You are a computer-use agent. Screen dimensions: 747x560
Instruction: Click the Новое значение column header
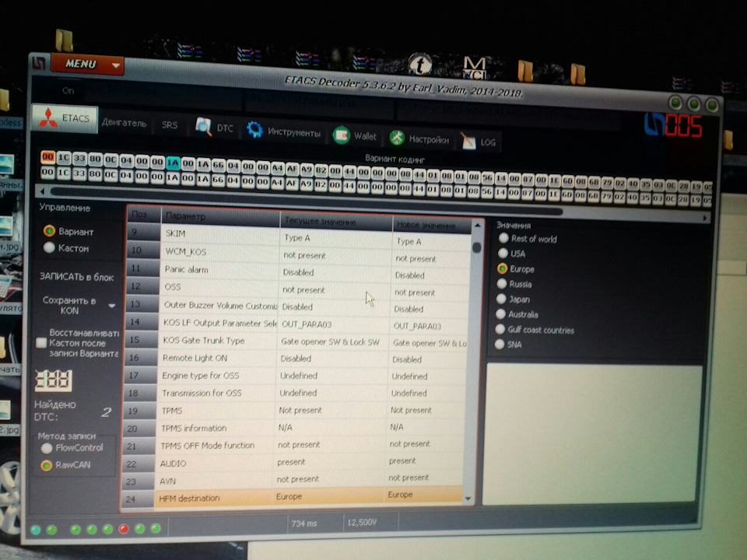432,224
